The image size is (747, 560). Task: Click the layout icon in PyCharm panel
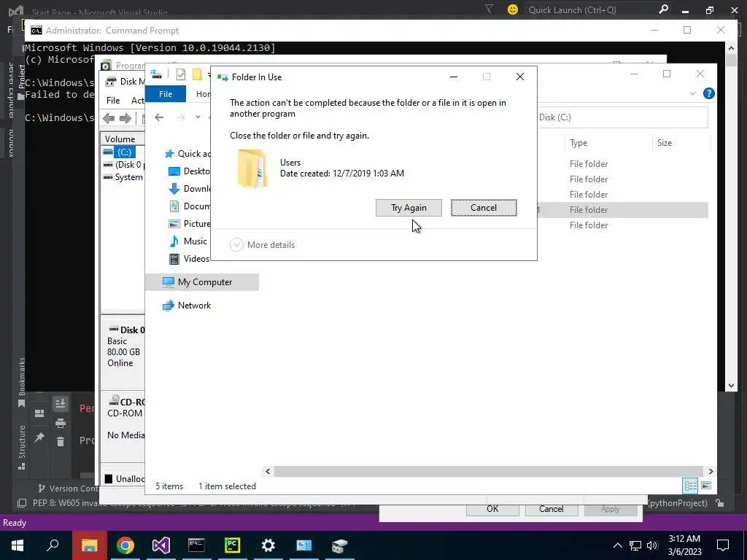(39, 413)
